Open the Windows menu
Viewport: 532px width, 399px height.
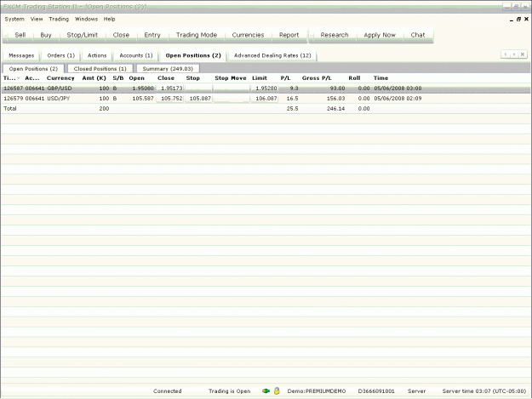point(86,19)
